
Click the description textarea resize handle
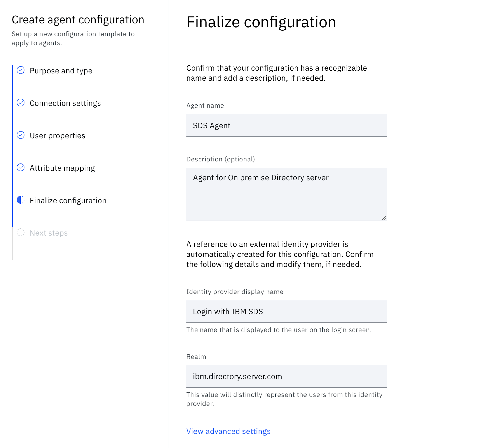pos(384,218)
